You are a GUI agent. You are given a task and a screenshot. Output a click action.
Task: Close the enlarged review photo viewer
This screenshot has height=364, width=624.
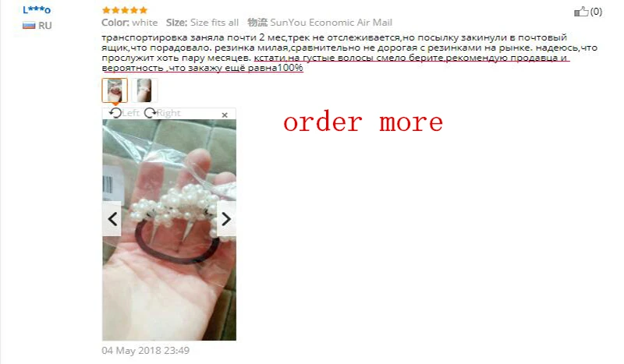click(x=225, y=115)
